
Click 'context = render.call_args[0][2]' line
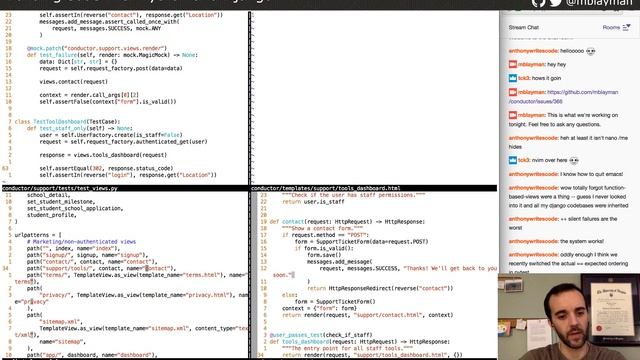[x=89, y=95]
